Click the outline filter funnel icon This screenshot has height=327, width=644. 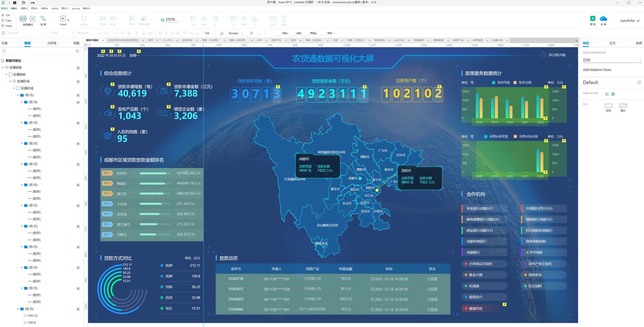click(77, 52)
